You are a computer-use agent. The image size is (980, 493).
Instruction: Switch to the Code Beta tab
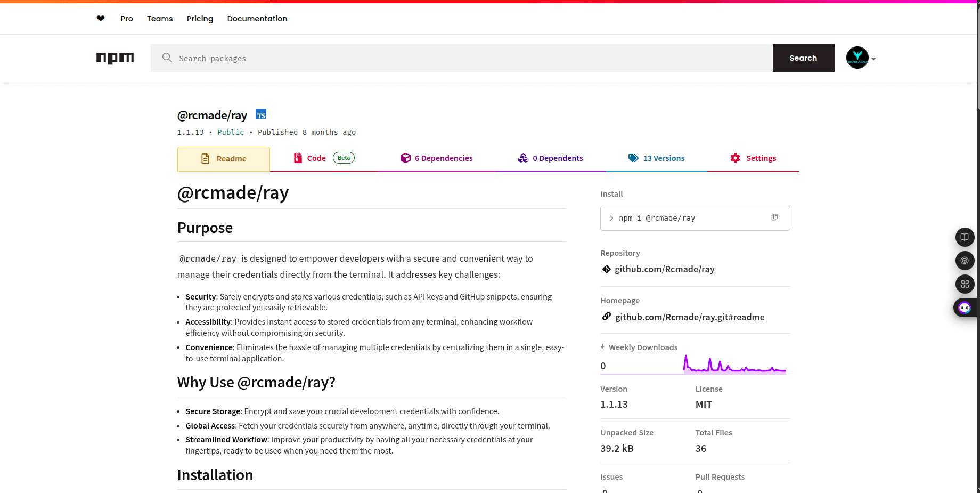pyautogui.click(x=316, y=158)
